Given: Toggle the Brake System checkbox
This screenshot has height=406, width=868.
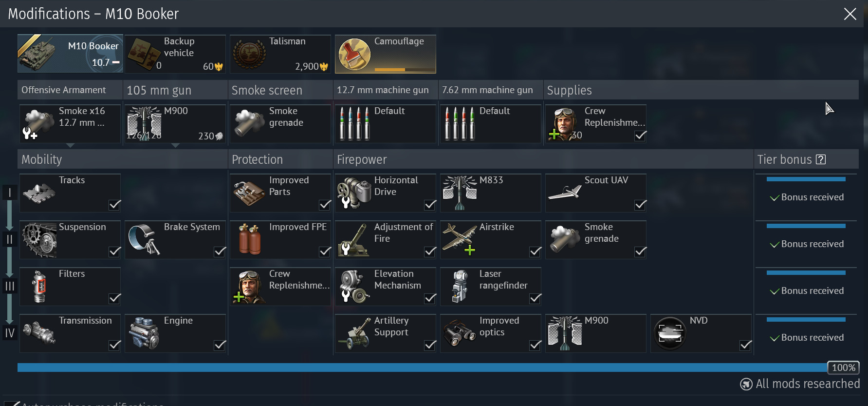Looking at the screenshot, I should pos(220,251).
